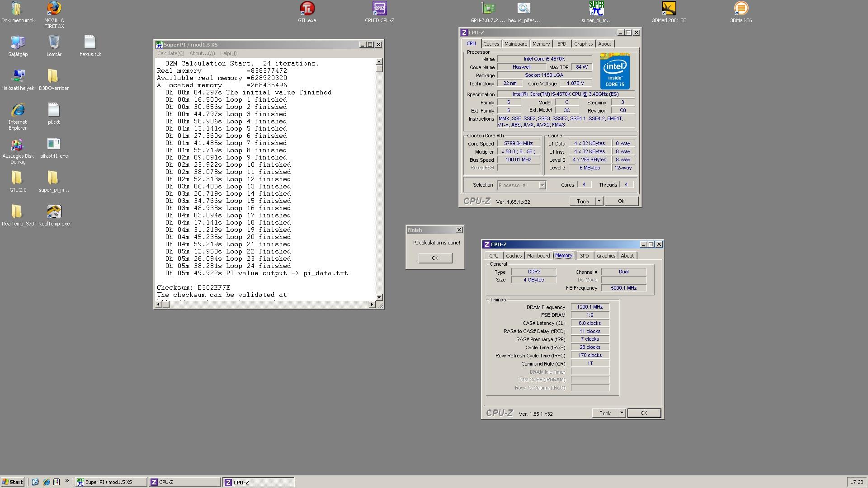Open Tools dropdown arrow in upper CPU-Z
The width and height of the screenshot is (868, 488).
599,201
